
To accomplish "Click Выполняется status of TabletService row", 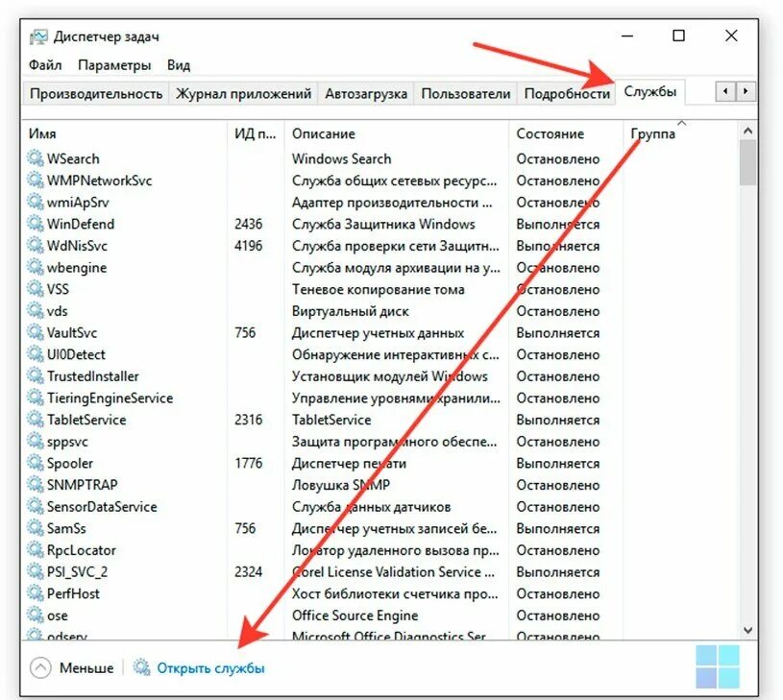I will coord(558,421).
